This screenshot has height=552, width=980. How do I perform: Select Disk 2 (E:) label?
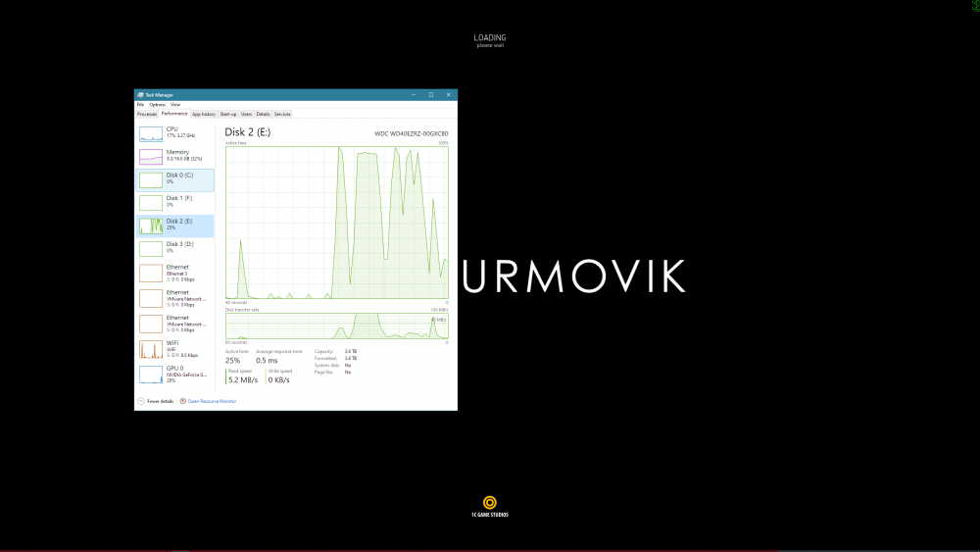179,222
